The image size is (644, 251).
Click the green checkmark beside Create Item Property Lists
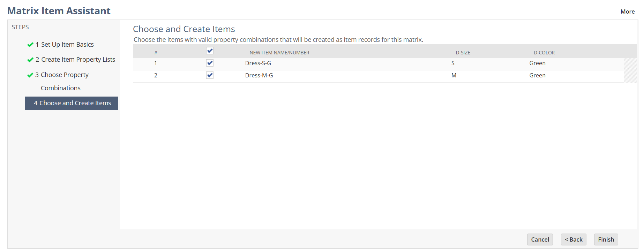[30, 60]
